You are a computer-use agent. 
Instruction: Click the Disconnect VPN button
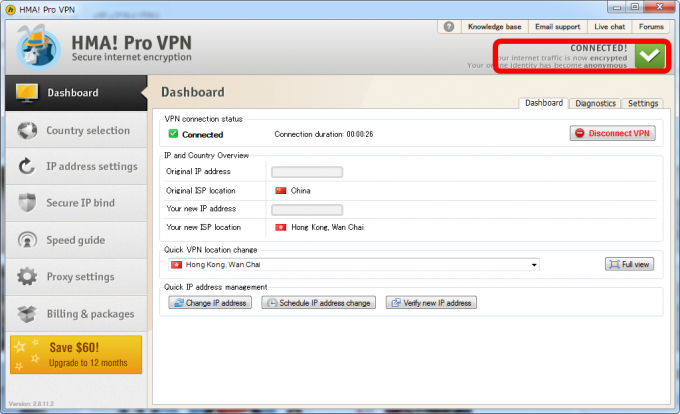(612, 133)
